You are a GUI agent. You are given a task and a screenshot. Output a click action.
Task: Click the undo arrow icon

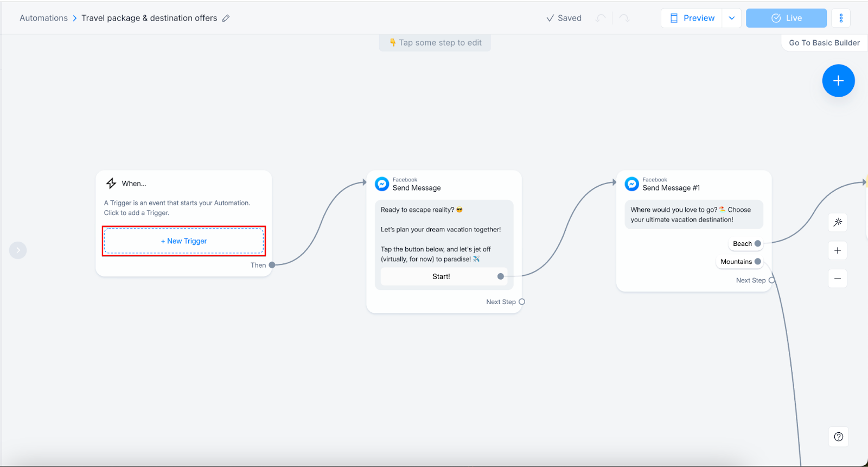click(601, 18)
